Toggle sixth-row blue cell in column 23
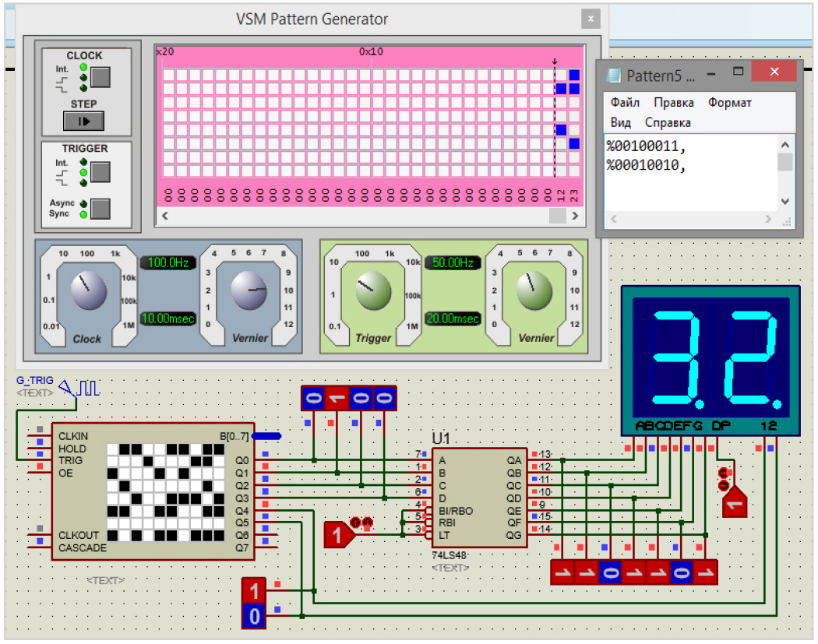Viewport: 818px width, 644px height. [574, 143]
